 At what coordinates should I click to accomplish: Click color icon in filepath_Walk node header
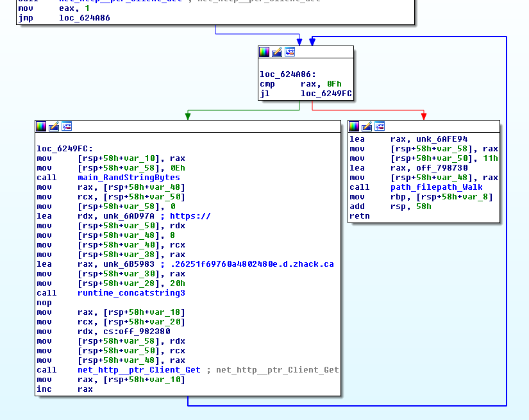(x=354, y=126)
